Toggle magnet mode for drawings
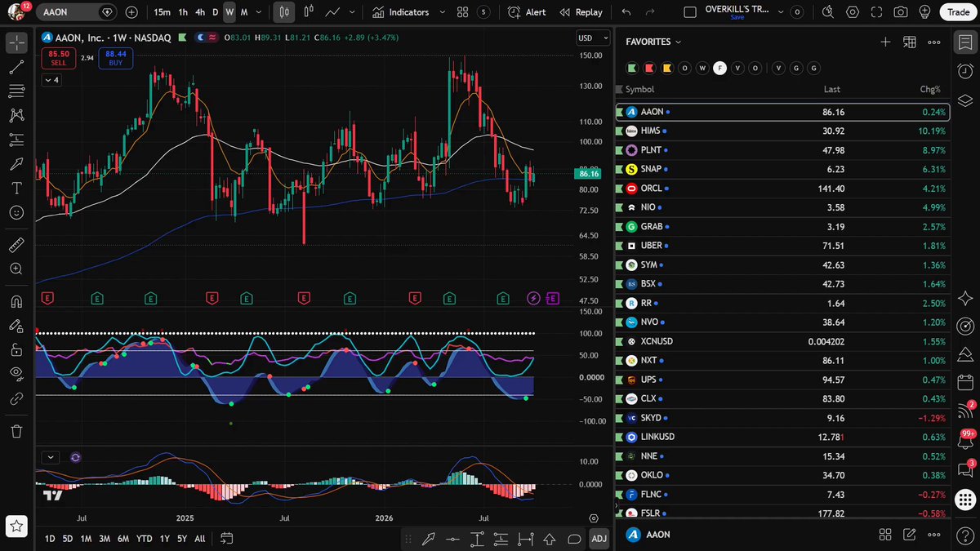This screenshot has width=980, height=551. click(x=16, y=300)
